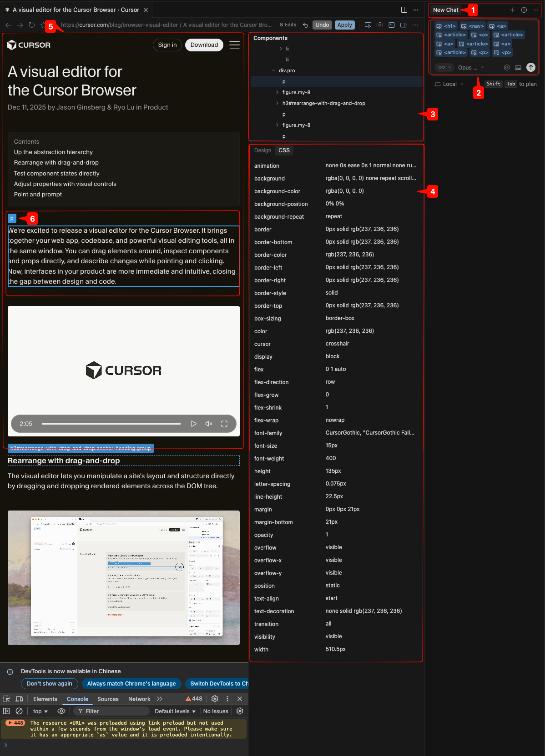Open chat panel more options
Screen dimensions: 545x756
point(536,10)
